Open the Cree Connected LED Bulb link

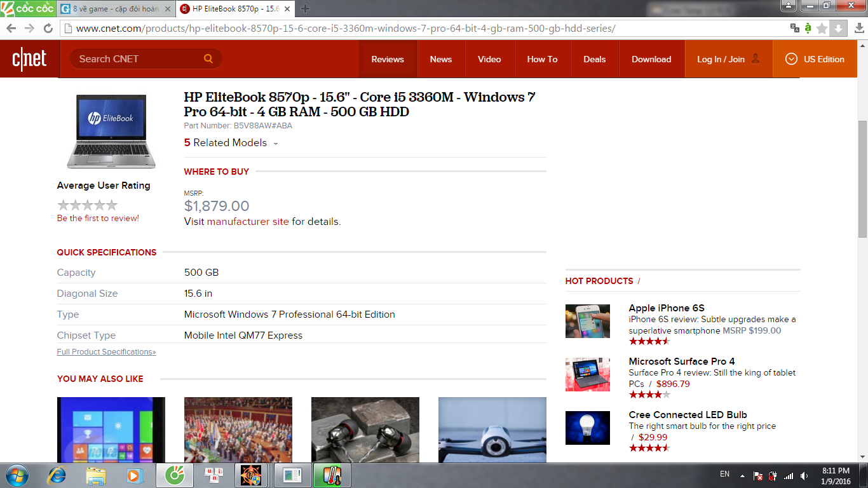pos(688,415)
